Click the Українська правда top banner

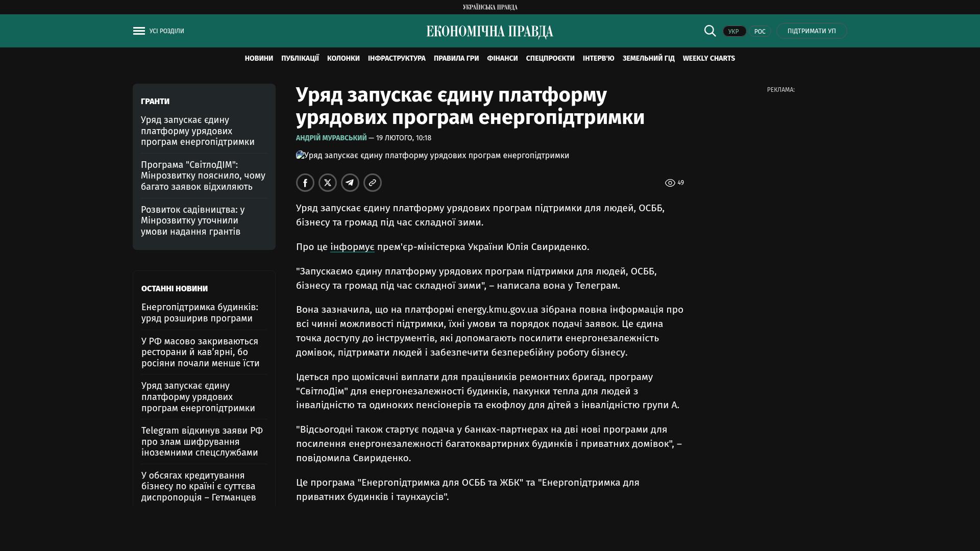(490, 7)
